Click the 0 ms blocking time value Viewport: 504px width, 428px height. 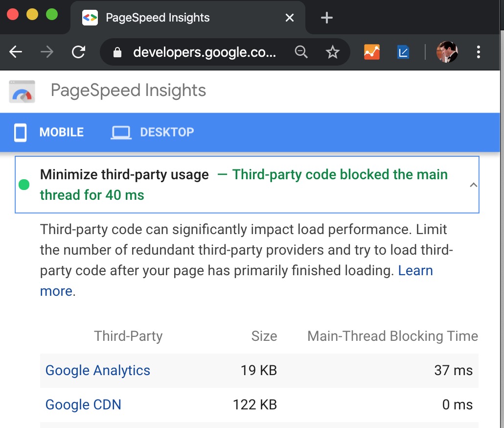coord(458,405)
